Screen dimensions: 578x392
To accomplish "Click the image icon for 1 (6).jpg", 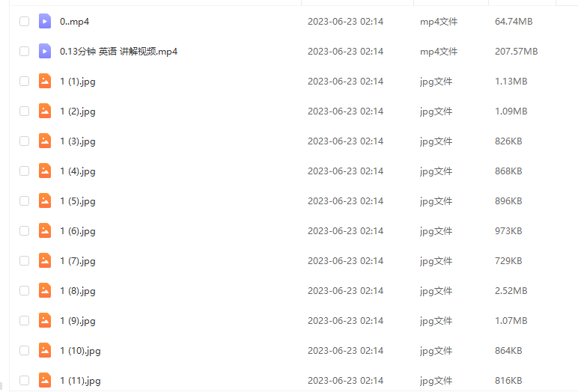I will coord(45,230).
